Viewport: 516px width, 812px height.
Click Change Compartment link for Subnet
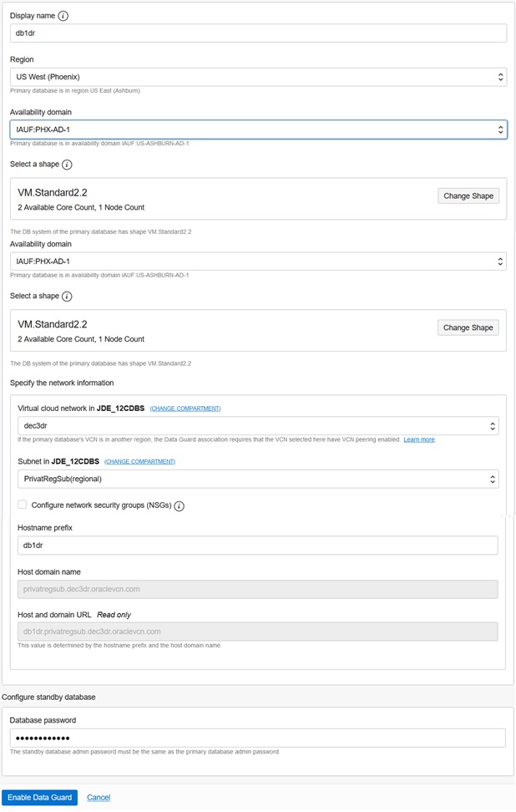139,461
